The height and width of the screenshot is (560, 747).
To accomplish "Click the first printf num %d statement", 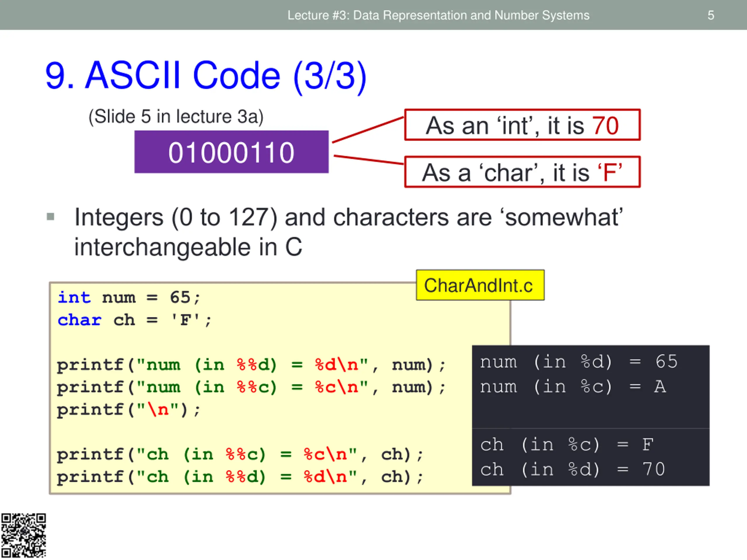I will 251,365.
